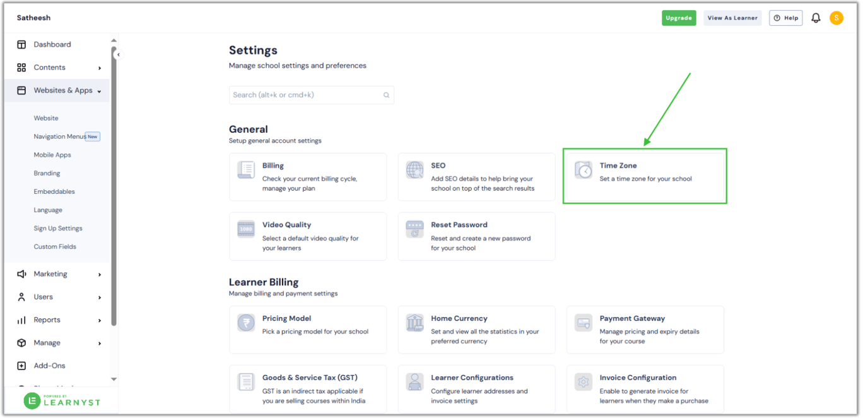
Task: Click the green Upgrade button
Action: click(679, 18)
